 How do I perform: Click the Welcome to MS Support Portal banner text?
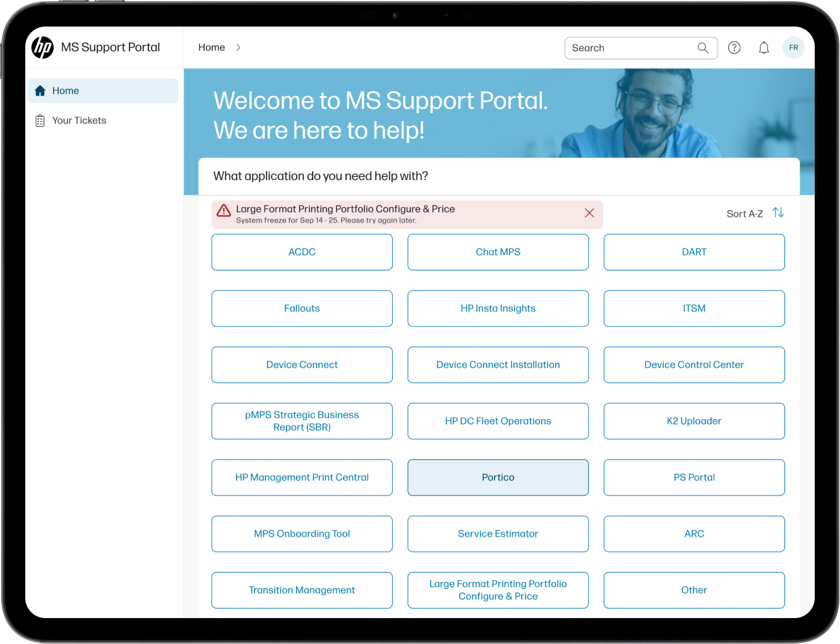tap(381, 116)
